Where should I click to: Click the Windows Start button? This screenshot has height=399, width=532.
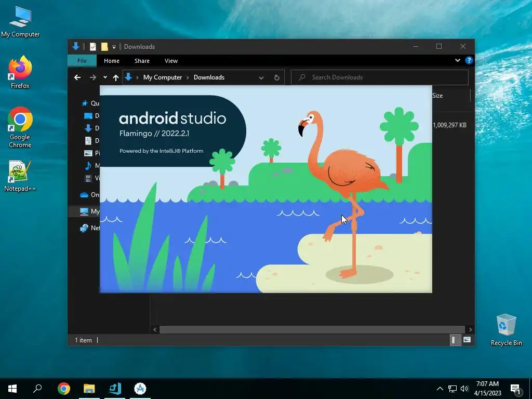[12, 389]
